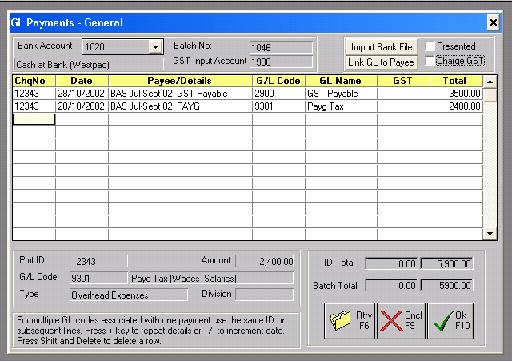Viewport: 513px width, 362px height.
Task: Click the red X Cancel button
Action: click(x=402, y=321)
